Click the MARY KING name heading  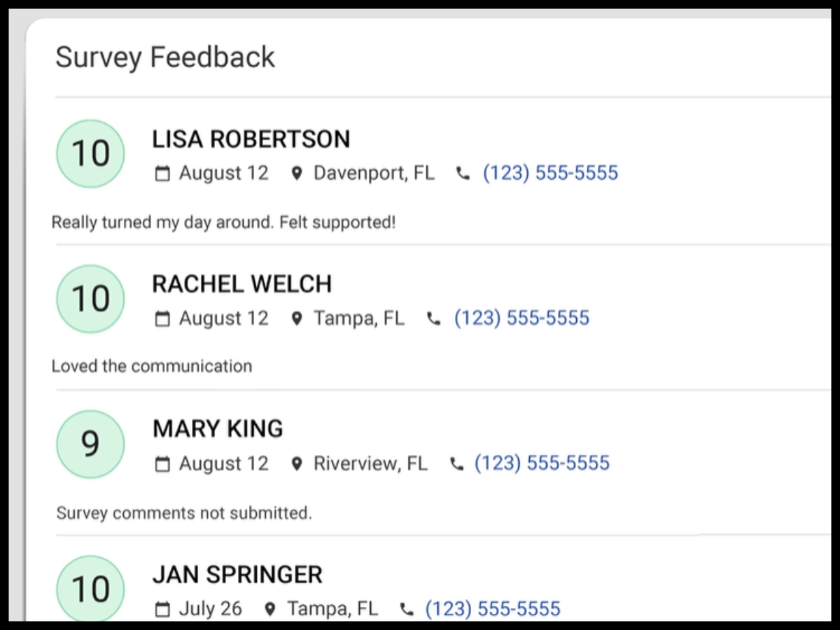pos(217,428)
